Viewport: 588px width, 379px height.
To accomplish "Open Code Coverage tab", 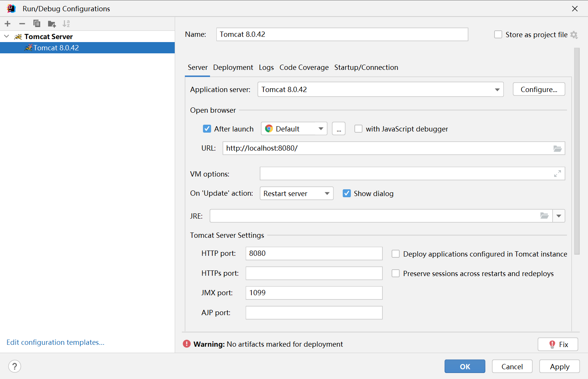I will click(x=304, y=68).
